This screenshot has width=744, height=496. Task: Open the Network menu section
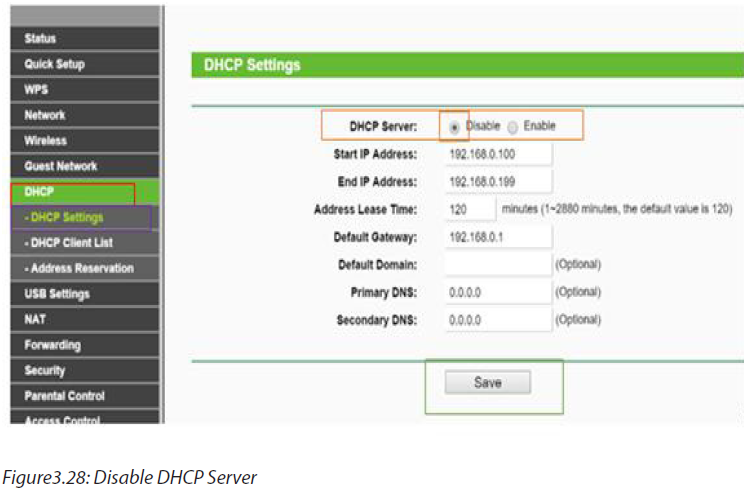(85, 115)
